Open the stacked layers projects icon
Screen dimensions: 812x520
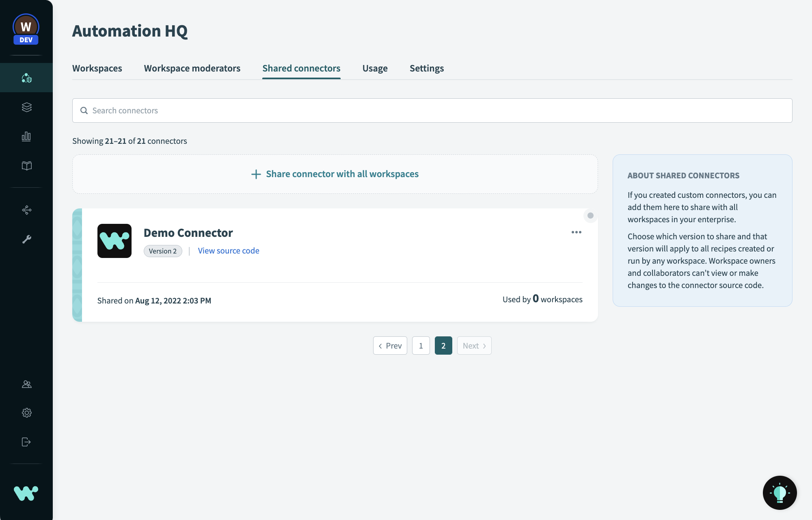click(x=26, y=107)
